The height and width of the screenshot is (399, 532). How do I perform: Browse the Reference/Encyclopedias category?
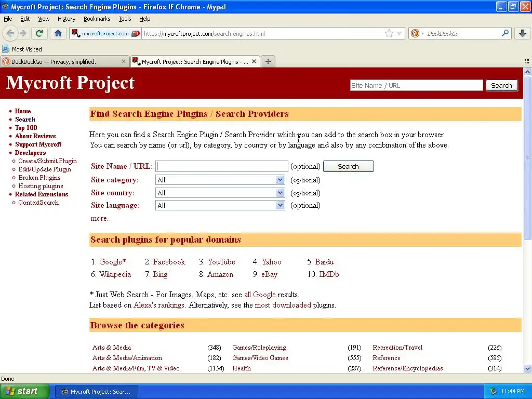[x=408, y=368]
